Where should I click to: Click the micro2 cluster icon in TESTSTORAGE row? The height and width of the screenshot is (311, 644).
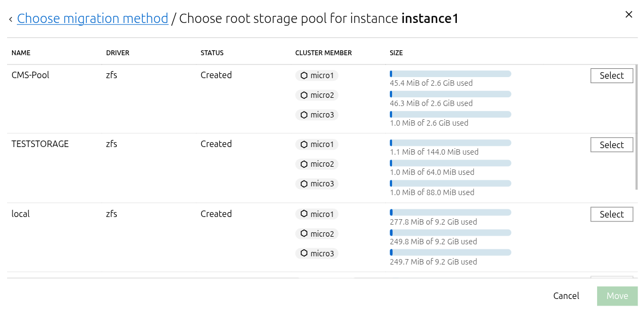304,164
